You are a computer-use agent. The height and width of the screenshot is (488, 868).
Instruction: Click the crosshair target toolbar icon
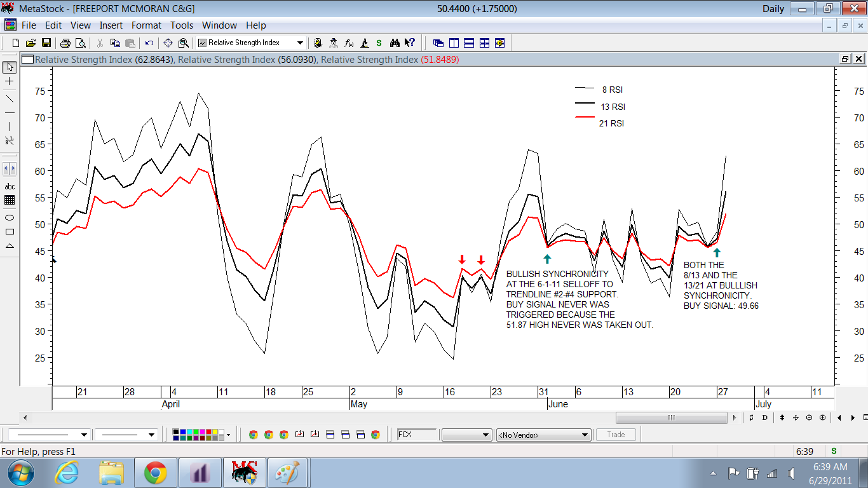(168, 43)
